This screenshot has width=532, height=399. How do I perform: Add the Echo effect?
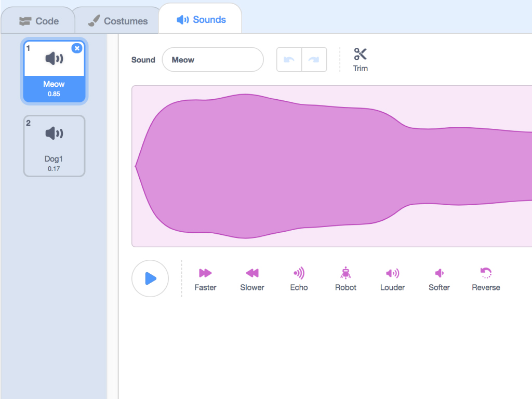(x=299, y=279)
